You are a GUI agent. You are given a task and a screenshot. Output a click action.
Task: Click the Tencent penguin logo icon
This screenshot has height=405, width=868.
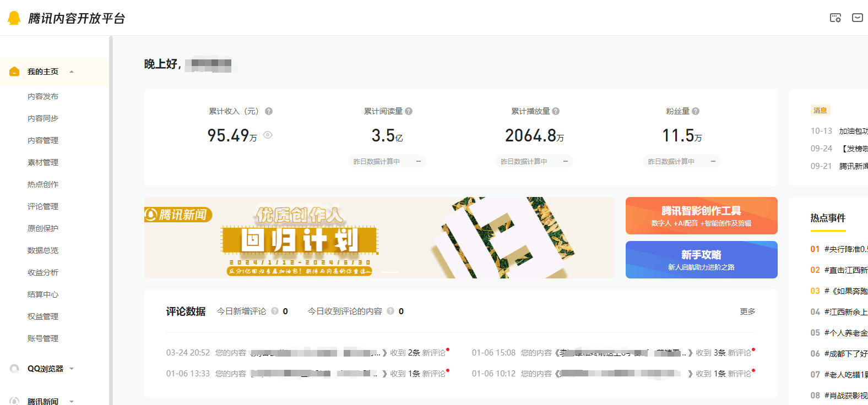(x=14, y=18)
